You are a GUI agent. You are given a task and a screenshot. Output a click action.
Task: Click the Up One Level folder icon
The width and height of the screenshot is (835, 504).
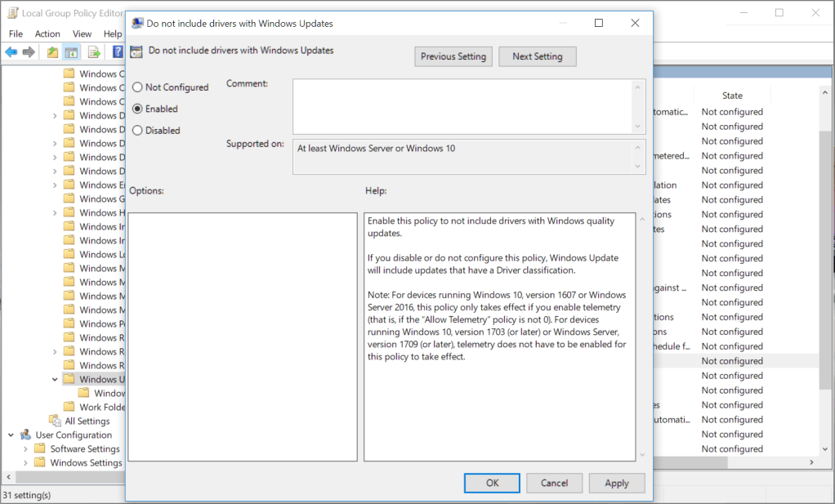(52, 52)
